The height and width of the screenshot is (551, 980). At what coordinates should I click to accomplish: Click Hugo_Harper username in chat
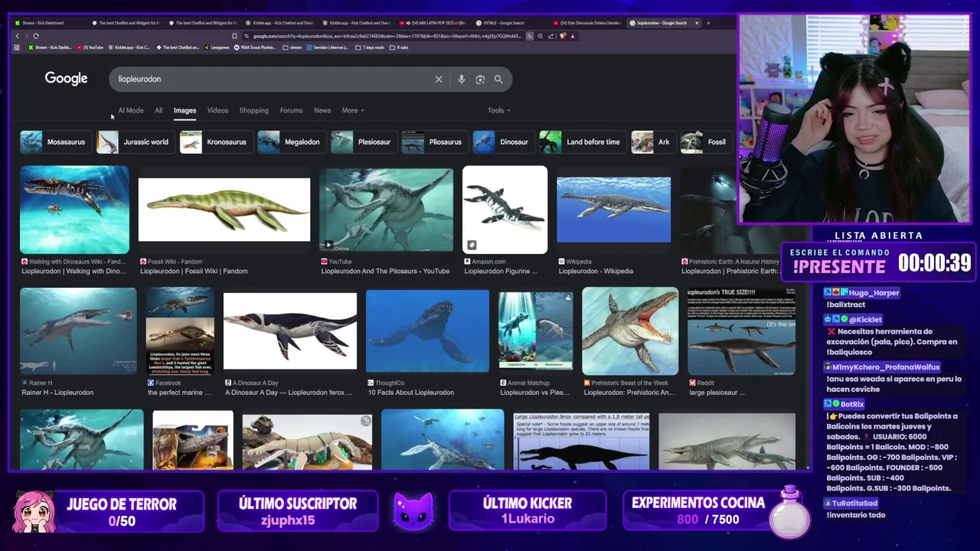tap(874, 293)
